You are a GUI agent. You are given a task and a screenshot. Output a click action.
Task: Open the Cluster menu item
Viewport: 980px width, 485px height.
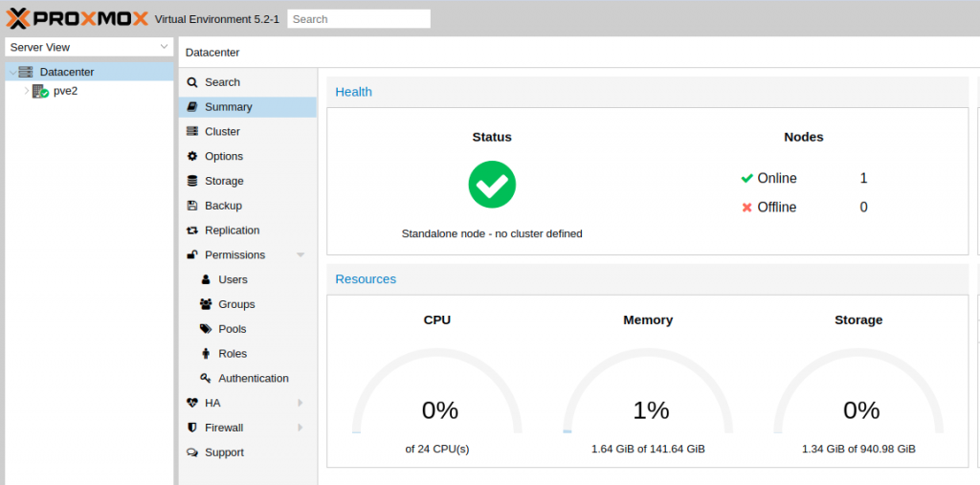222,132
